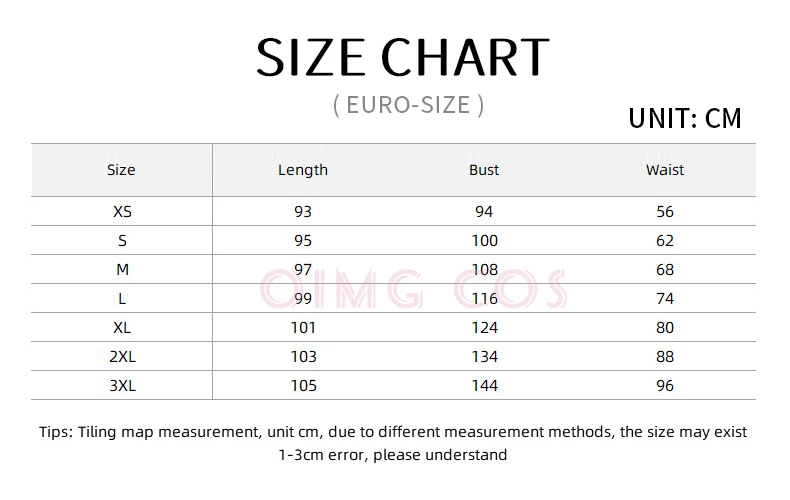Select the OIMG COS watermark
This screenshot has height=500, width=790.
tap(414, 289)
